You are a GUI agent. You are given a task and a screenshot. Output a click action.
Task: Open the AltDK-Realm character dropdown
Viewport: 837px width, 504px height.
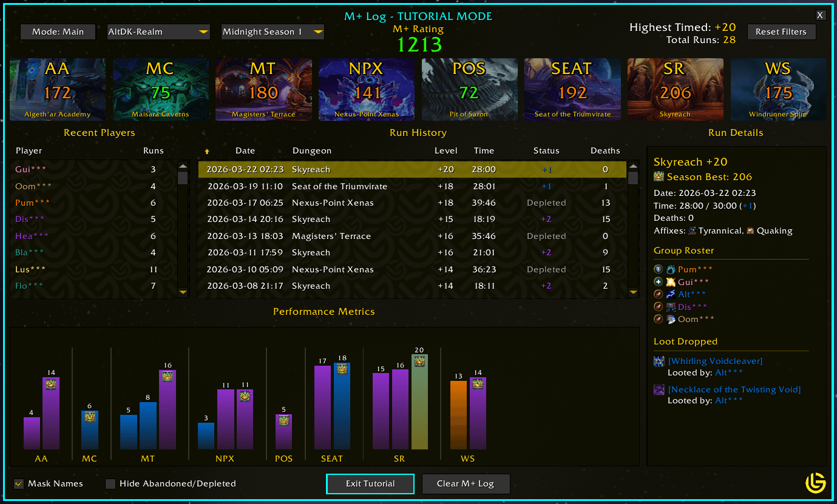tap(158, 32)
